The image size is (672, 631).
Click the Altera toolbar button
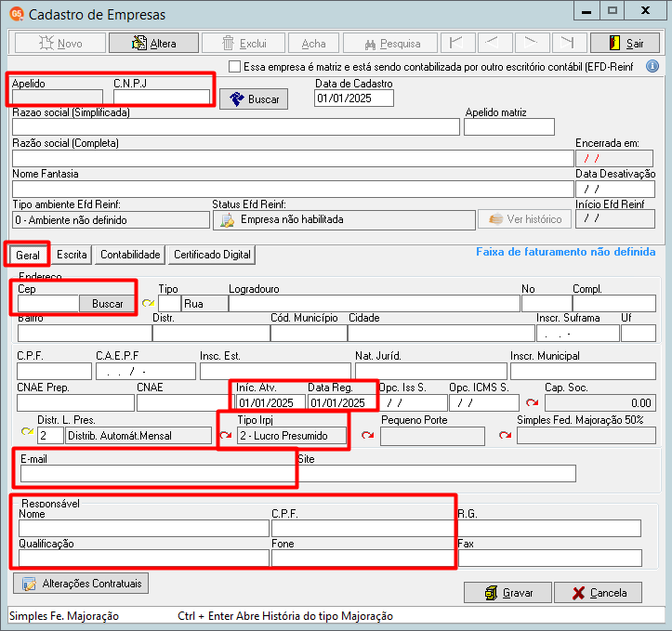pos(153,43)
